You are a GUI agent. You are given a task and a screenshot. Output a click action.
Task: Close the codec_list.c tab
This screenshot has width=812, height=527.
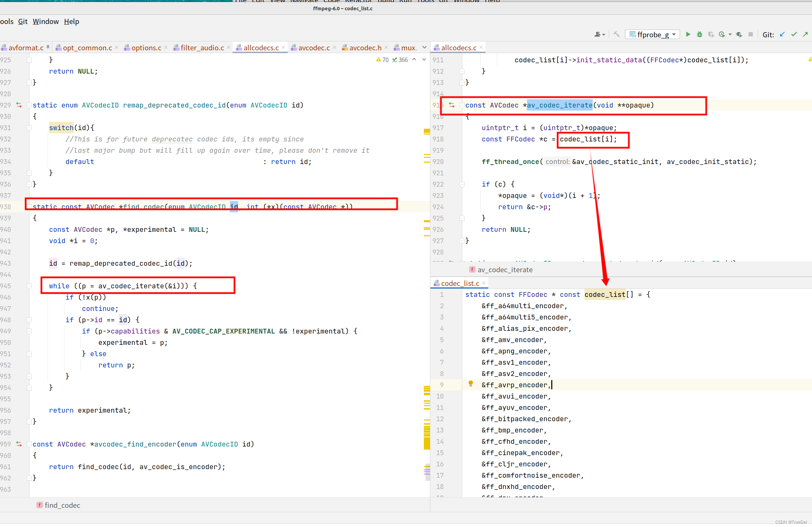click(484, 283)
